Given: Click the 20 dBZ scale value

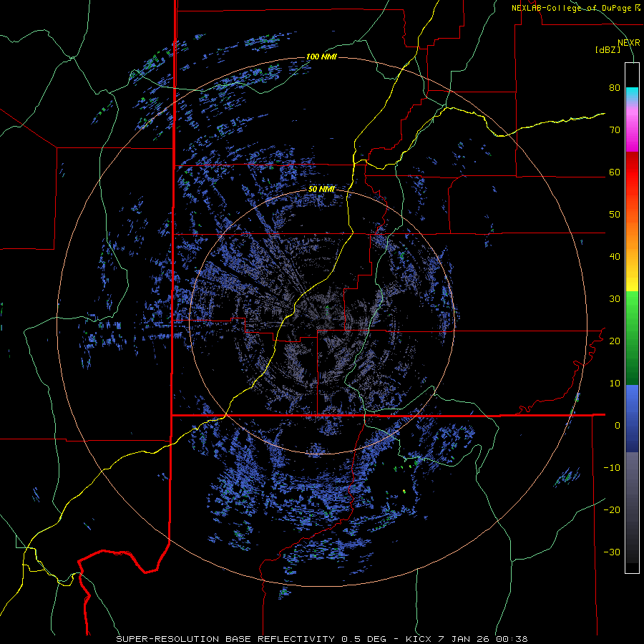Looking at the screenshot, I should pyautogui.click(x=615, y=341).
